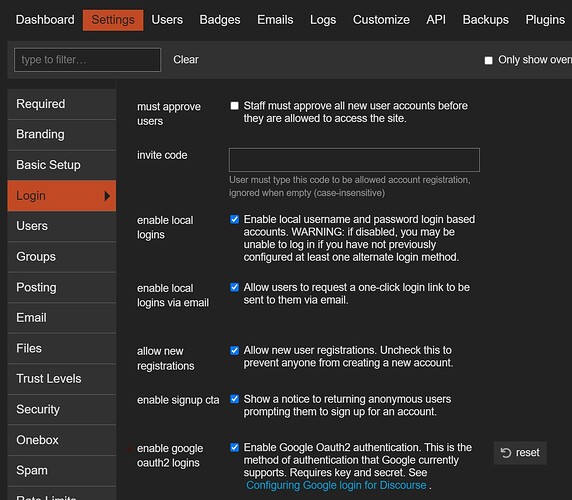
Task: Uncheck enable local logins
Action: (235, 219)
